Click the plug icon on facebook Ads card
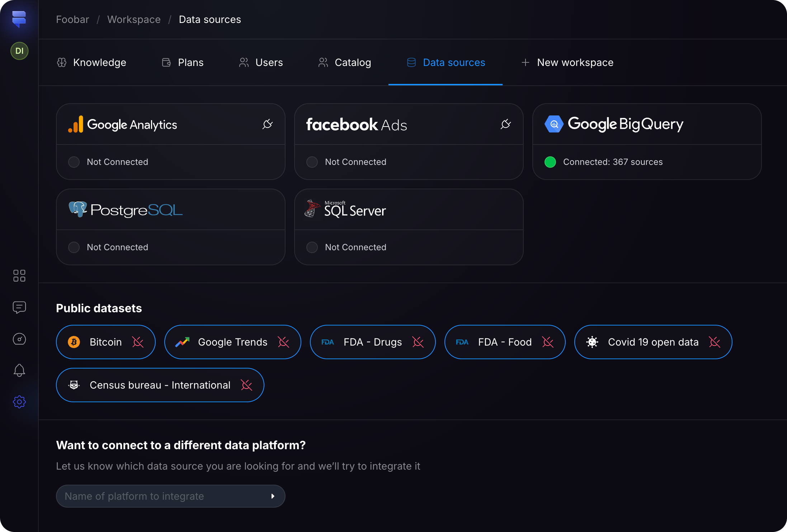 [506, 124]
